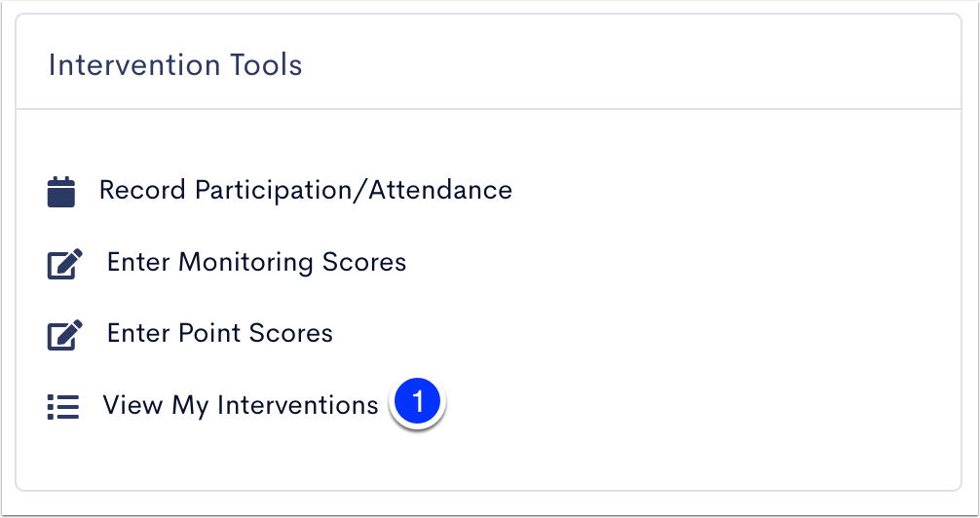Select the word Attendance in the first link

440,190
